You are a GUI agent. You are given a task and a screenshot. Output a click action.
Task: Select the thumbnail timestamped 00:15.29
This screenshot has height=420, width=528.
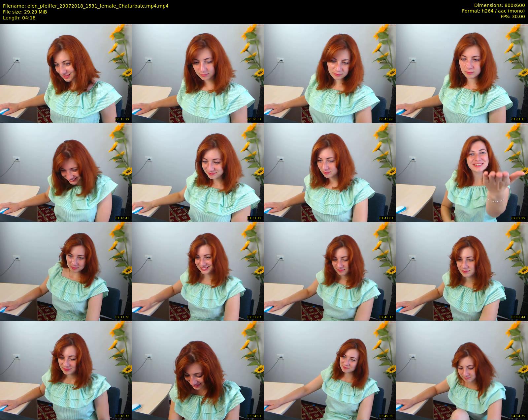pyautogui.click(x=66, y=73)
